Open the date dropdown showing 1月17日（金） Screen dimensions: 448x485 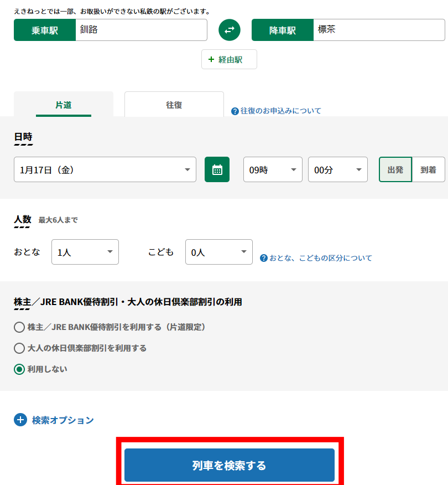(x=105, y=169)
